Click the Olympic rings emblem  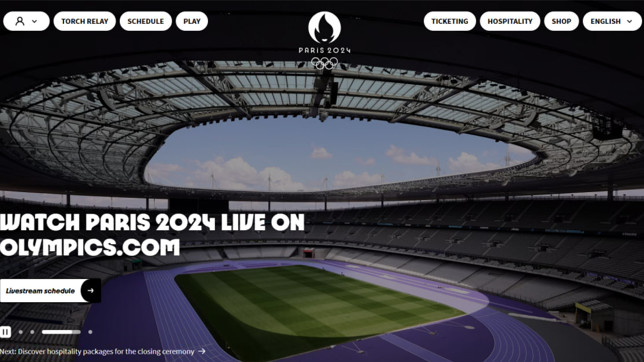[x=324, y=63]
